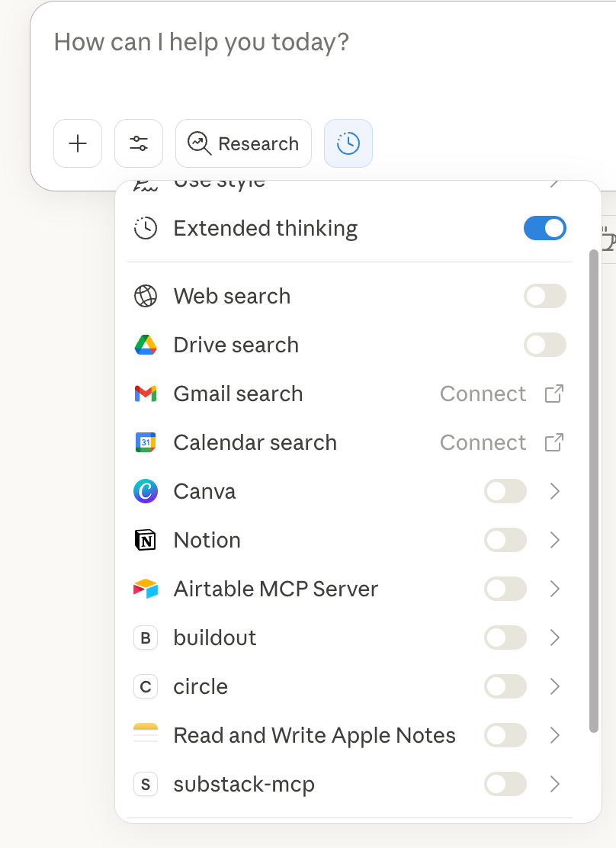Turn on the Canva toggle

(505, 492)
